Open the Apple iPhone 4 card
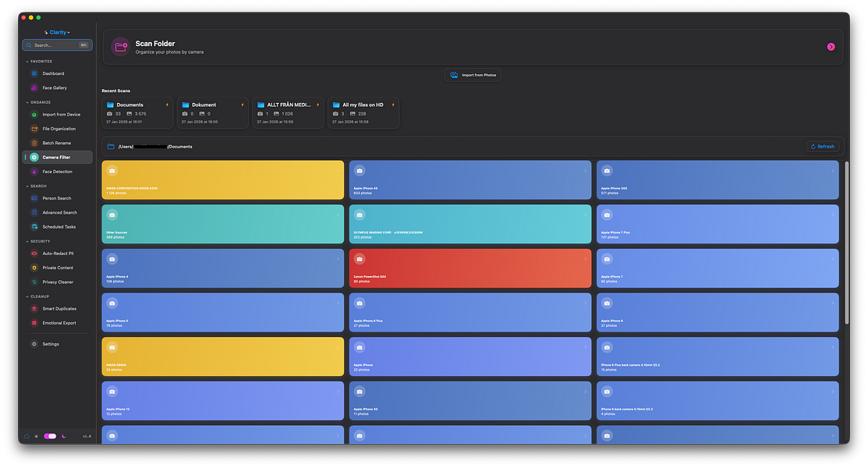The width and height of the screenshot is (868, 468). pos(222,268)
